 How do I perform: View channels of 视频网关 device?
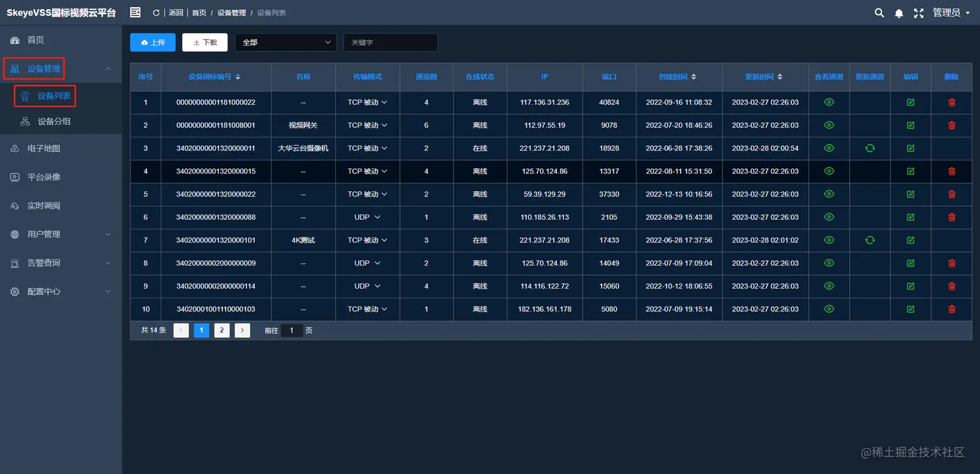click(829, 125)
